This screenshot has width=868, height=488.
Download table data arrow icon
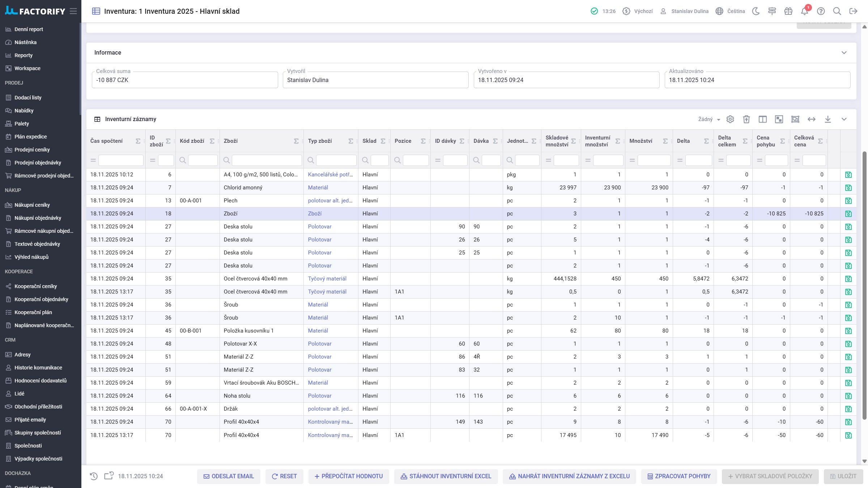[x=827, y=119]
